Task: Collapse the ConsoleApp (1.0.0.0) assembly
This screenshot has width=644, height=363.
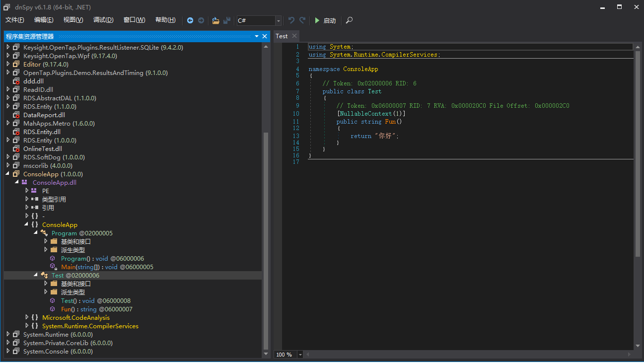Action: point(8,174)
